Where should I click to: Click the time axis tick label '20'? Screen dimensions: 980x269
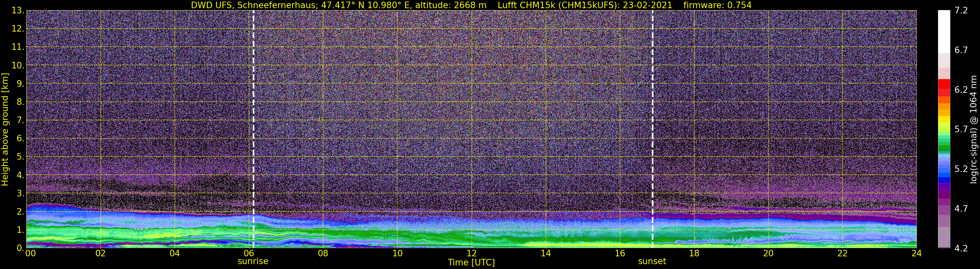tap(768, 253)
